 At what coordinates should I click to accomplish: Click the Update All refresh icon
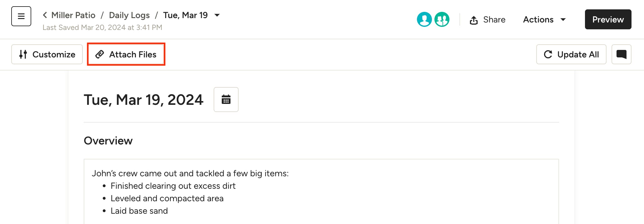(548, 54)
